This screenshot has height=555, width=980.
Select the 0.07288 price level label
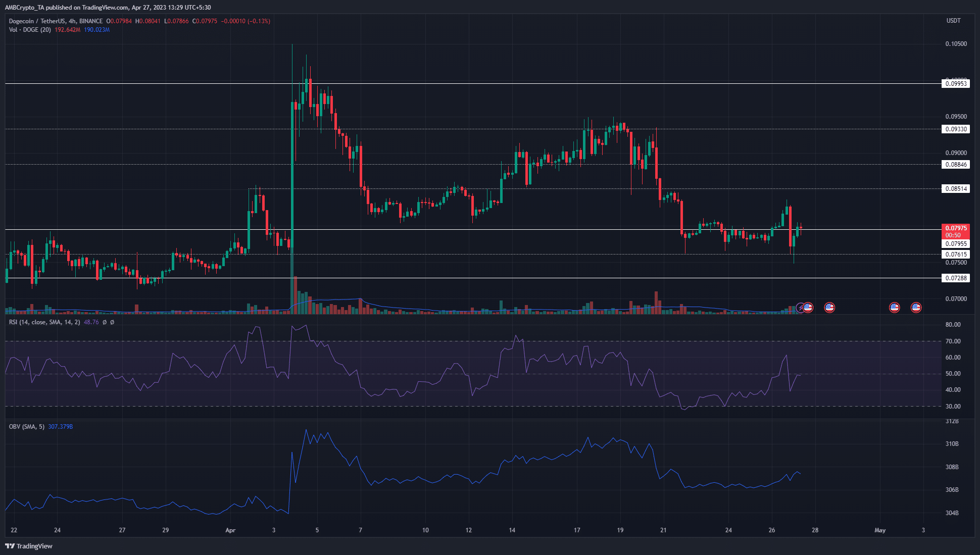click(956, 278)
